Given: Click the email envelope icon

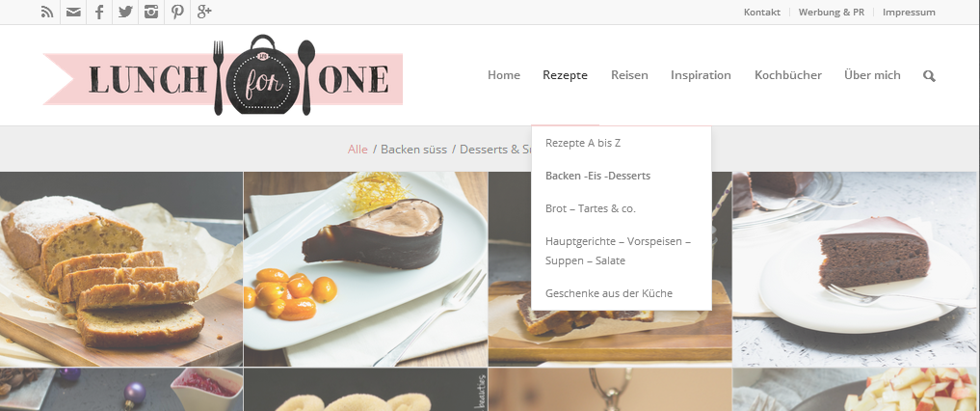Looking at the screenshot, I should tap(73, 12).
